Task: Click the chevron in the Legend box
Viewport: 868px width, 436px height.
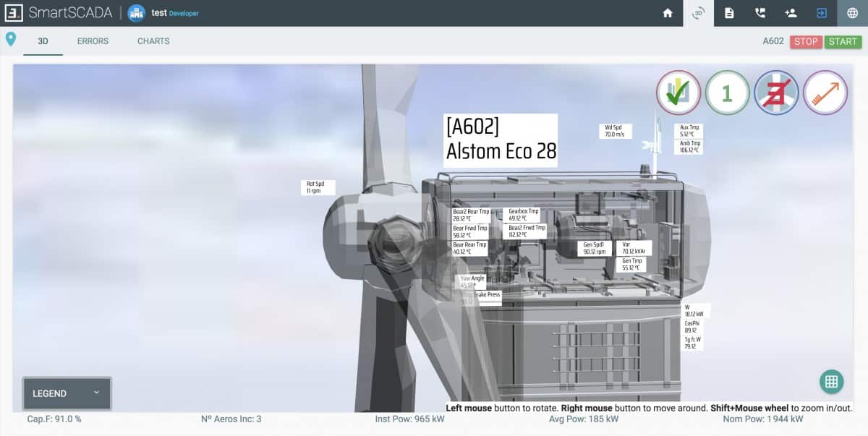Action: [x=96, y=393]
